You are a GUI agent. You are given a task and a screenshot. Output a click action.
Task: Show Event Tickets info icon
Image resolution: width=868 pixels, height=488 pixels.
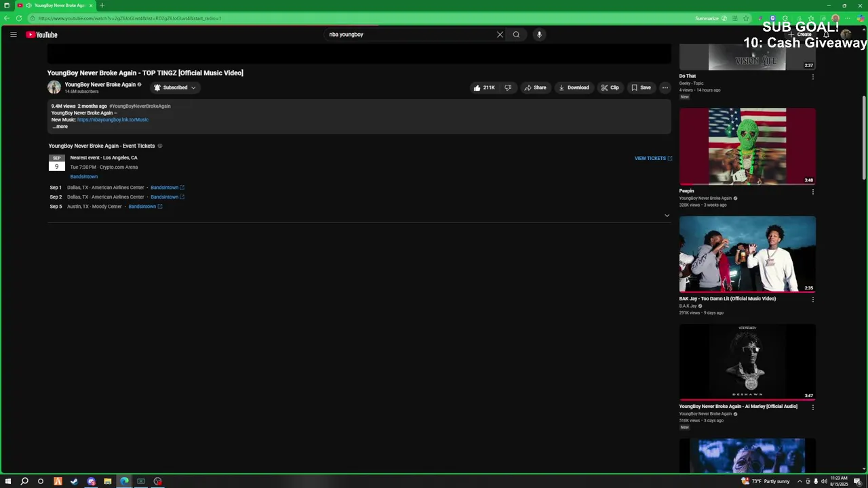tap(160, 146)
